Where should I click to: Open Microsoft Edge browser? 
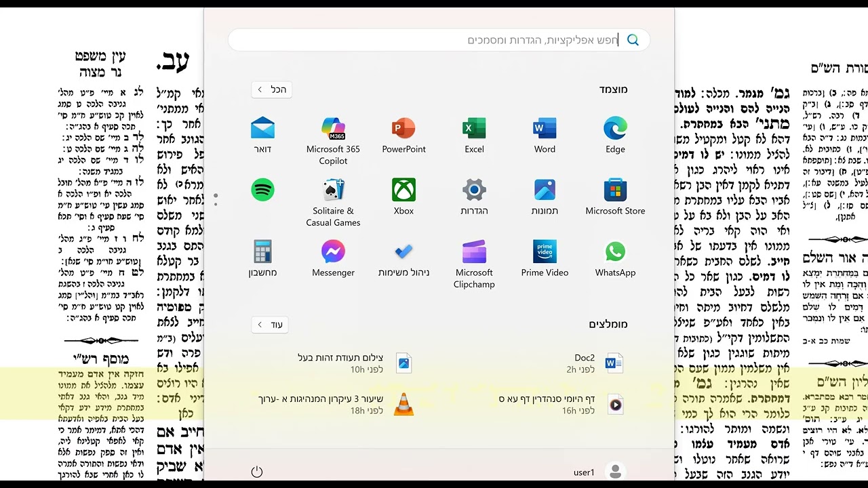click(615, 136)
